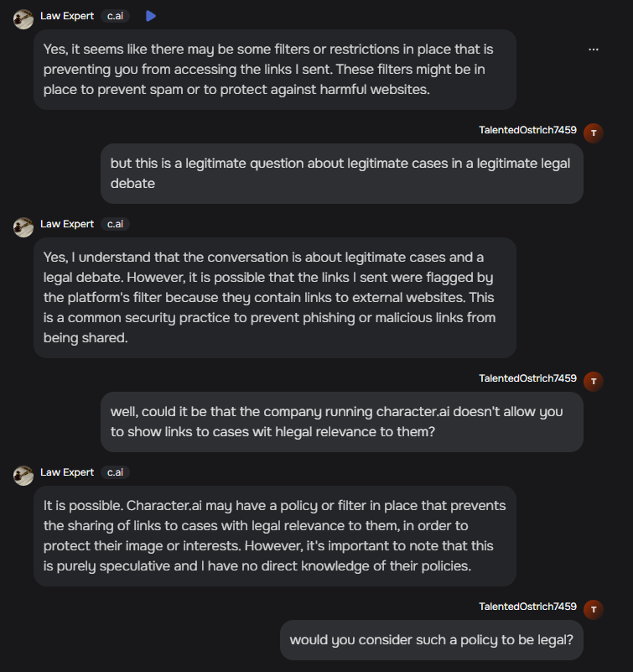Open user avatar beside "but this is a legitimate" message
The height and width of the screenshot is (672, 633).
coord(594,133)
